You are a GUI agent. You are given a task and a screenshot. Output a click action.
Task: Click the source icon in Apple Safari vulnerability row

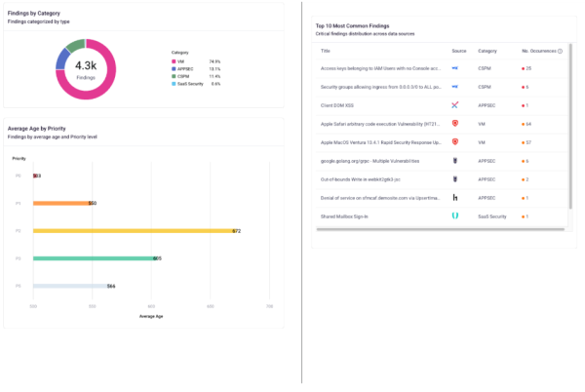click(455, 124)
